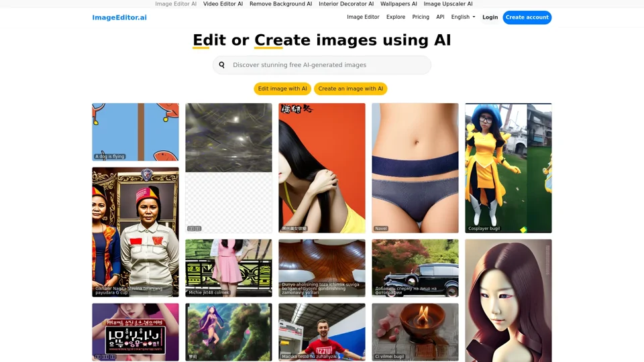Image resolution: width=644 pixels, height=362 pixels.
Task: Open Interior Decorator AI link
Action: tap(346, 4)
